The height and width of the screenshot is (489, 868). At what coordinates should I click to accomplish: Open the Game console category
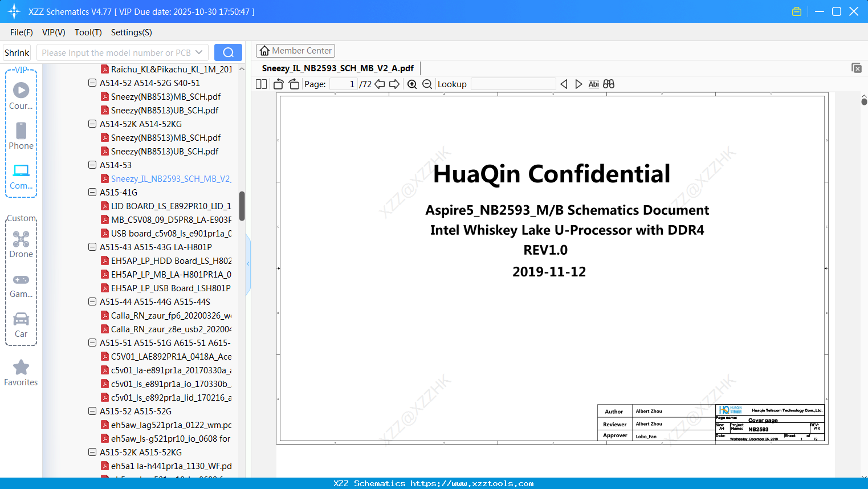pos(21,285)
